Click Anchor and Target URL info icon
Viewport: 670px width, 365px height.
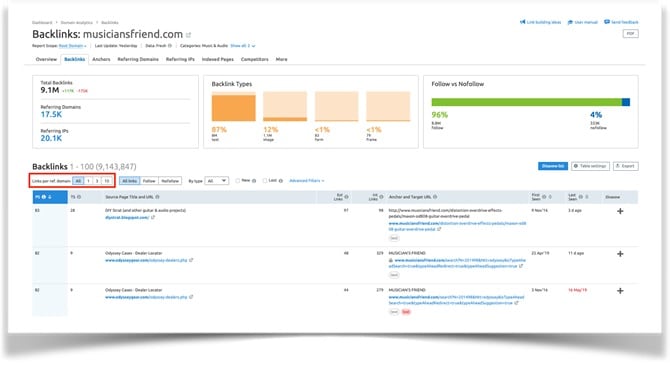coord(435,197)
